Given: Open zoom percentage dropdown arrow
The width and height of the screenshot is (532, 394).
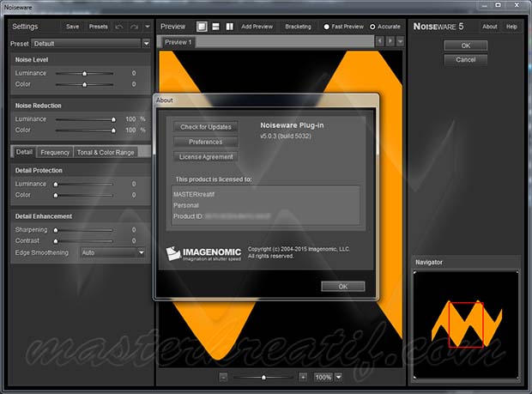Looking at the screenshot, I should pyautogui.click(x=339, y=377).
